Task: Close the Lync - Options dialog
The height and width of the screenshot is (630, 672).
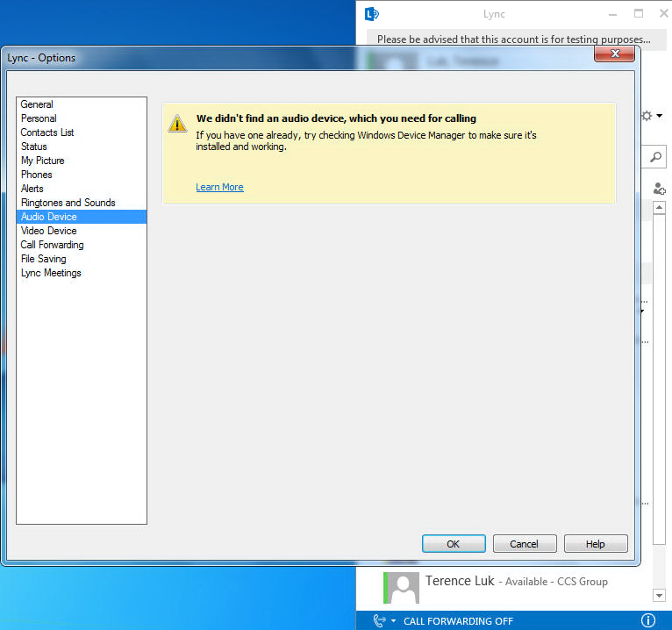Action: [x=614, y=54]
